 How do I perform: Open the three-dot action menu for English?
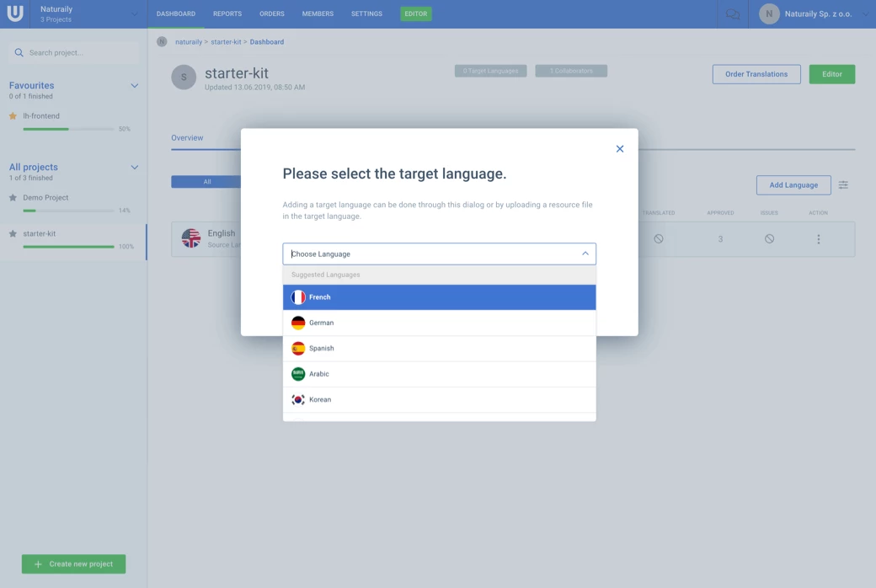coord(819,239)
